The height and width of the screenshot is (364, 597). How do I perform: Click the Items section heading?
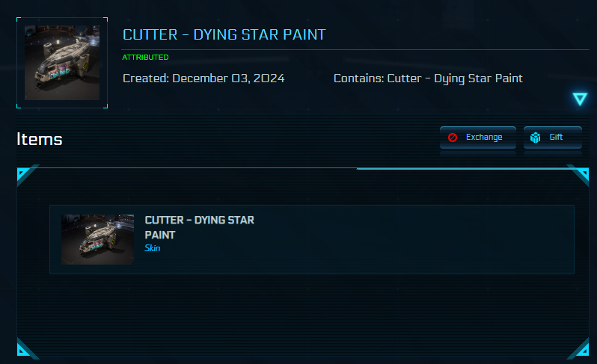pyautogui.click(x=40, y=139)
